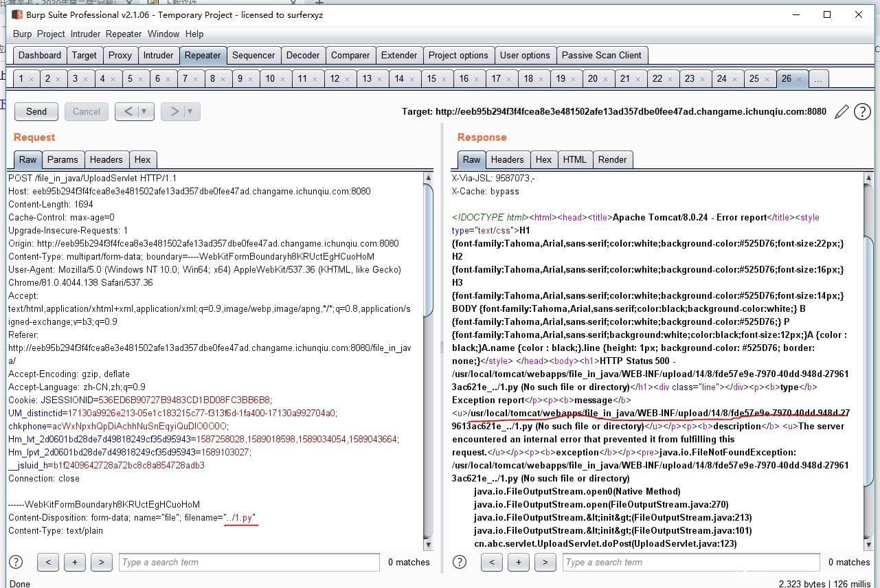This screenshot has height=588, width=880.
Task: Open the forward history dropdown arrow
Action: point(190,111)
